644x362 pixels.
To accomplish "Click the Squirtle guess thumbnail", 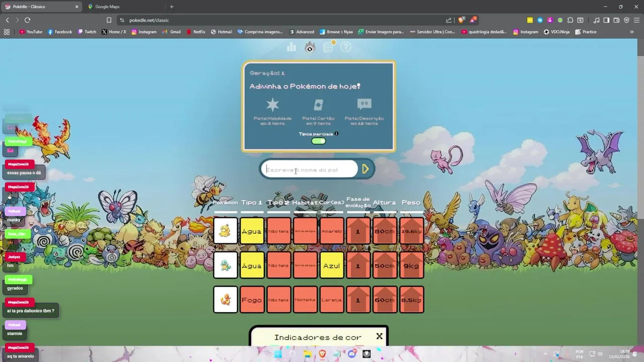I will 225,265.
